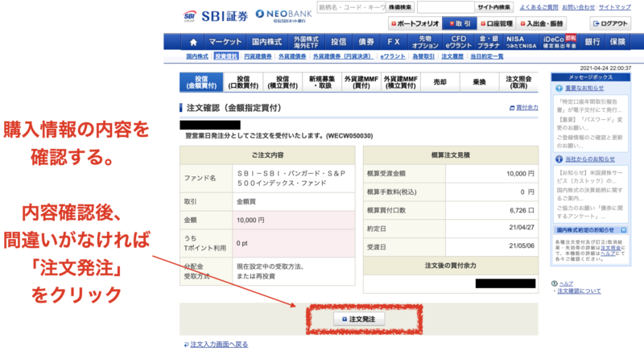This screenshot has height=363, width=644.
Task: Open the 国内株式 main menu
Action: pyautogui.click(x=266, y=42)
